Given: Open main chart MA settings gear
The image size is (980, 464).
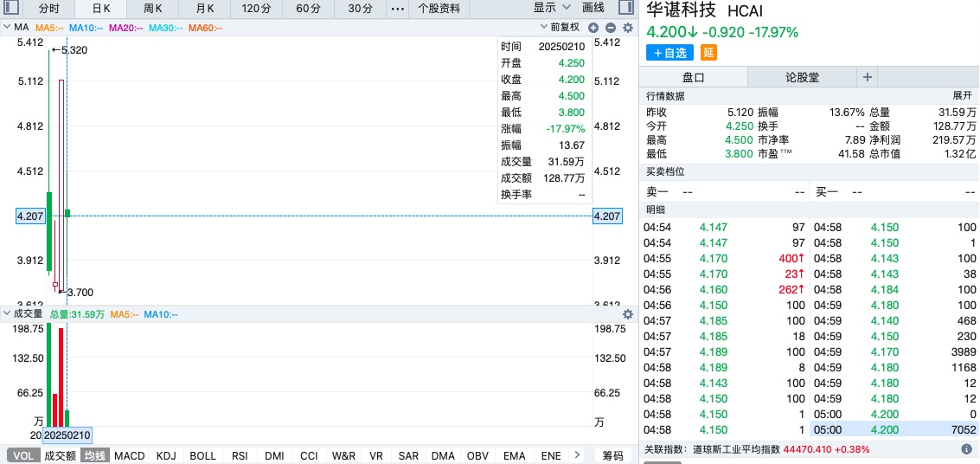Looking at the screenshot, I should point(628,28).
